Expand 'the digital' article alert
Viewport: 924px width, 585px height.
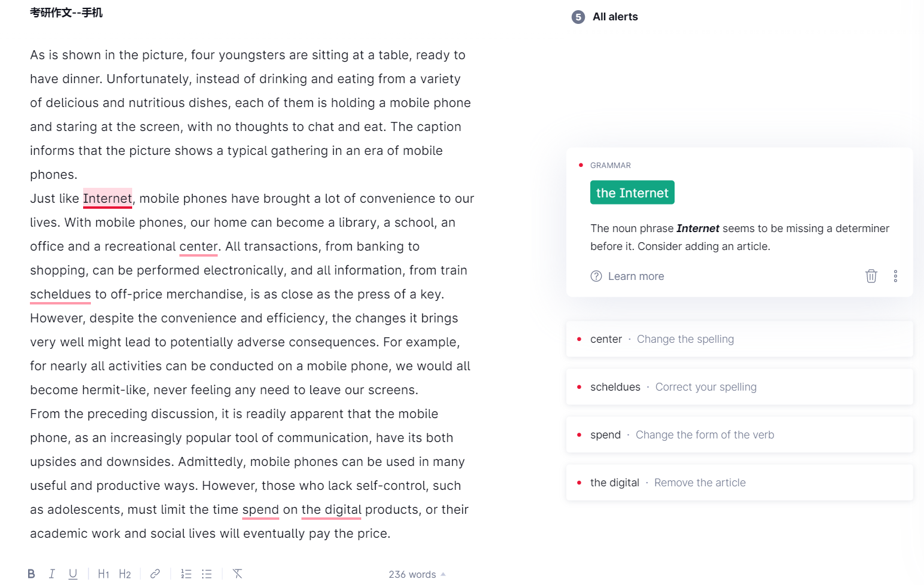tap(739, 483)
